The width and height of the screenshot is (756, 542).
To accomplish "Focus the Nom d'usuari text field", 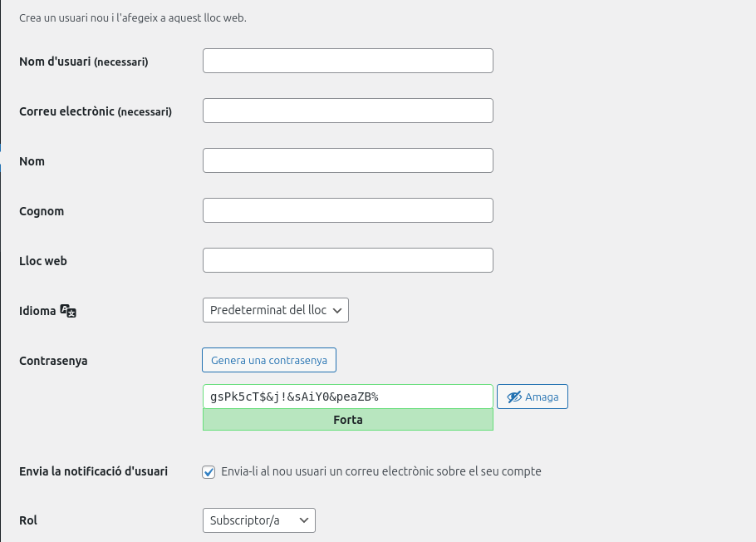I will click(x=348, y=61).
